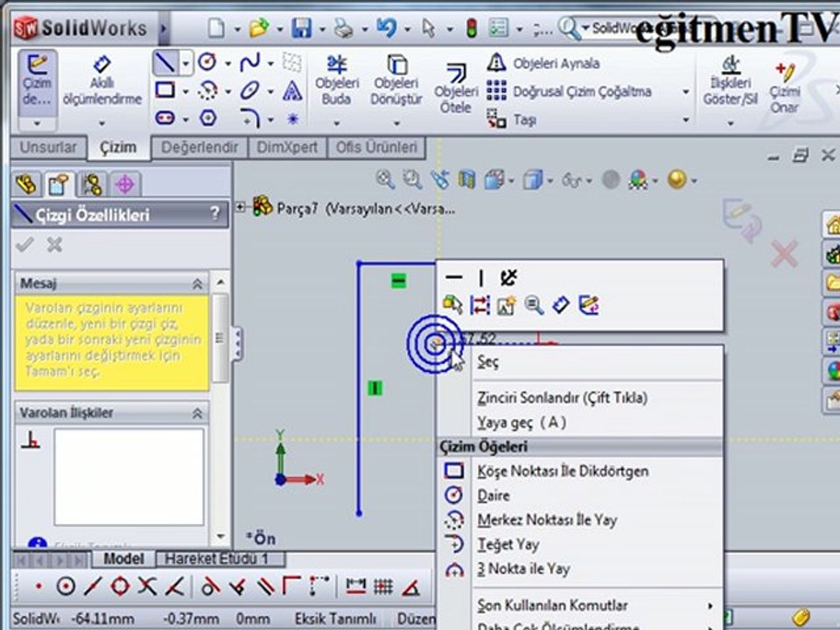This screenshot has height=630, width=840.
Task: Click Objeleri Buda trim tool
Action: click(x=336, y=80)
